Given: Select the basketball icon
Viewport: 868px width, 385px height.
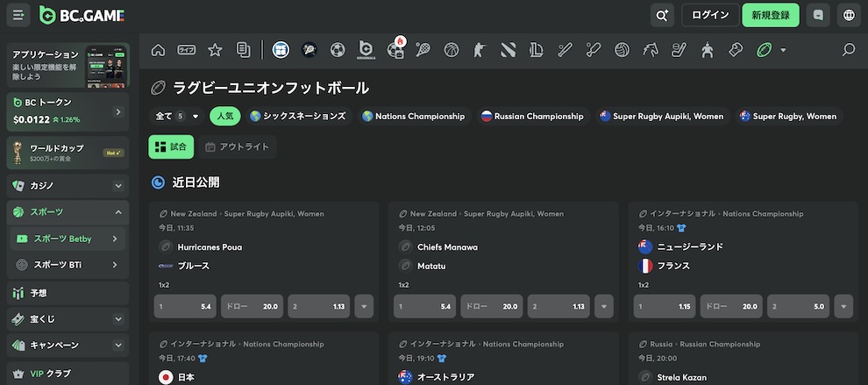Looking at the screenshot, I should point(452,50).
